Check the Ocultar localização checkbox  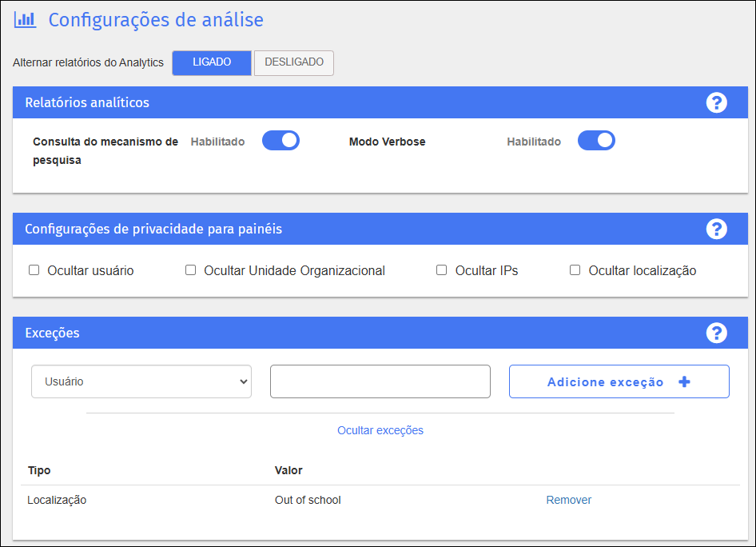(x=575, y=270)
